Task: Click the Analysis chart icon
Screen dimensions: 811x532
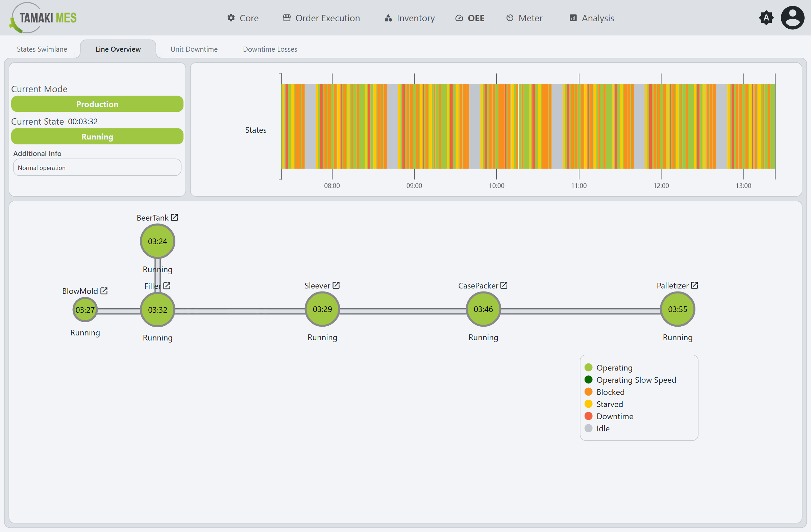Action: [x=573, y=18]
